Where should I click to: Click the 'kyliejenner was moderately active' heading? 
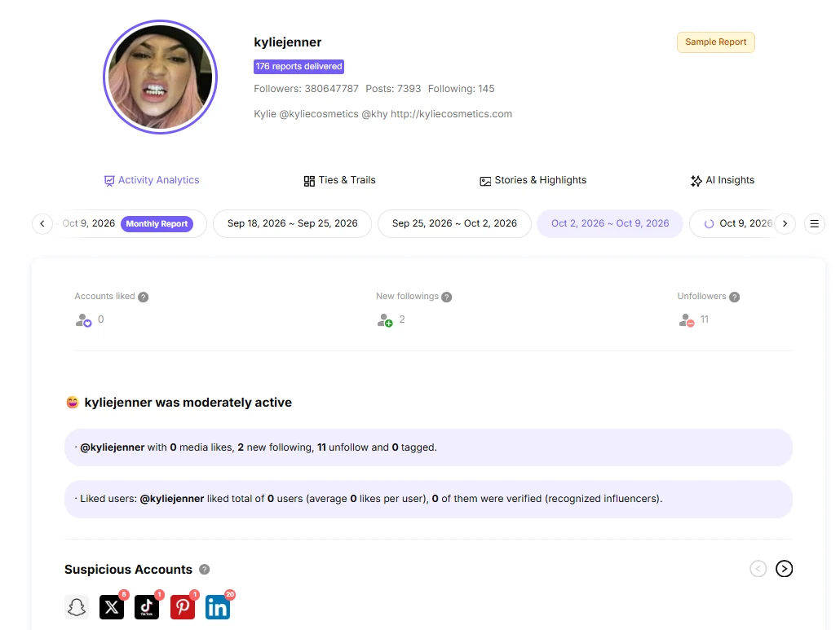188,403
